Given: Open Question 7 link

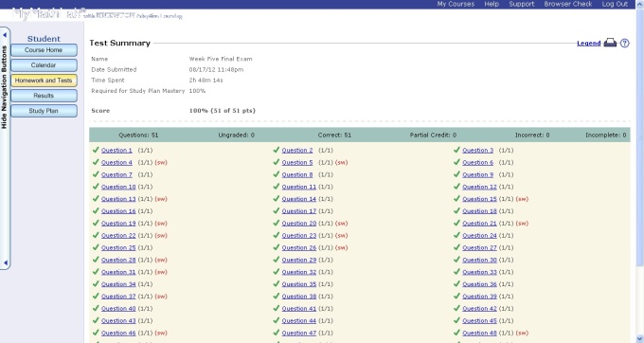Looking at the screenshot, I should (116, 175).
